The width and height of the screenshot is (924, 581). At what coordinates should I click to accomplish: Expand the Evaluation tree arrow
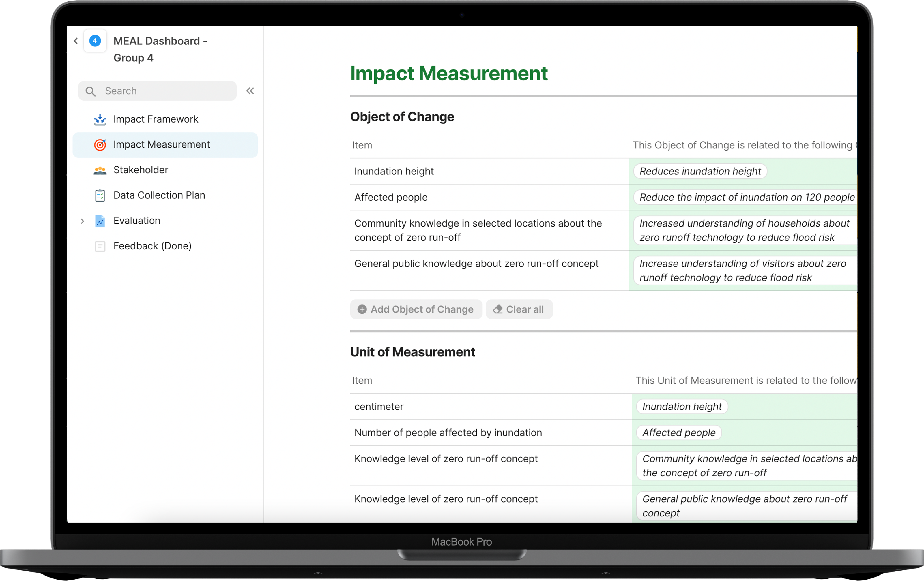click(82, 221)
